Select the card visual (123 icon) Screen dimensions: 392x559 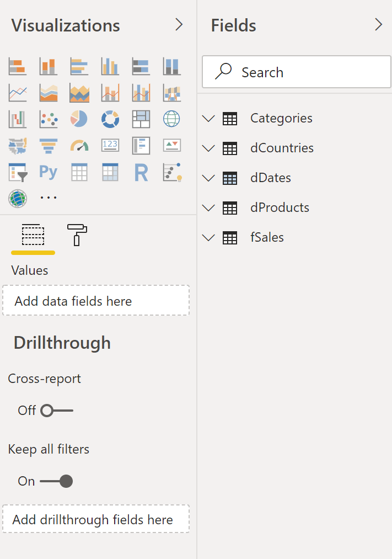tap(110, 146)
